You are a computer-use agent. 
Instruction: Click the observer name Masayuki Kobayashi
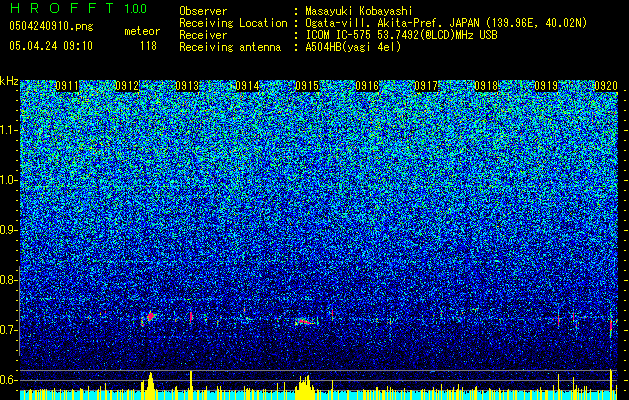359,11
